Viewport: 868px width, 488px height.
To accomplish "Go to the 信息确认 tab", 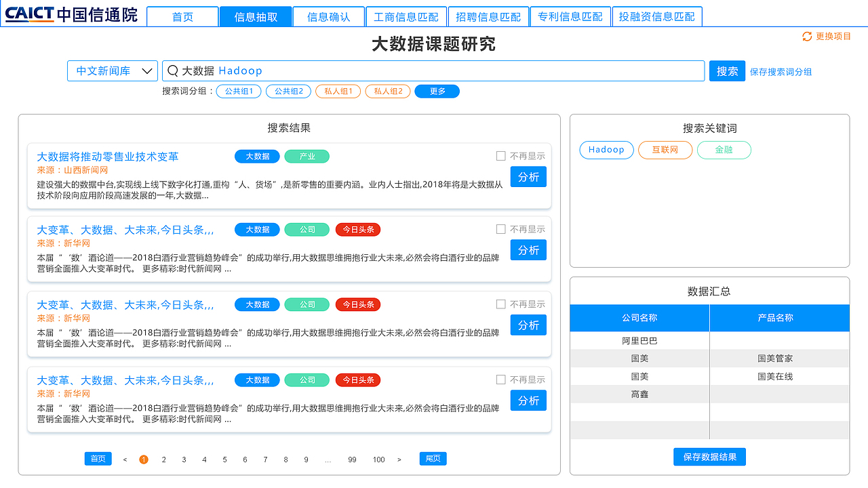I will coord(329,17).
